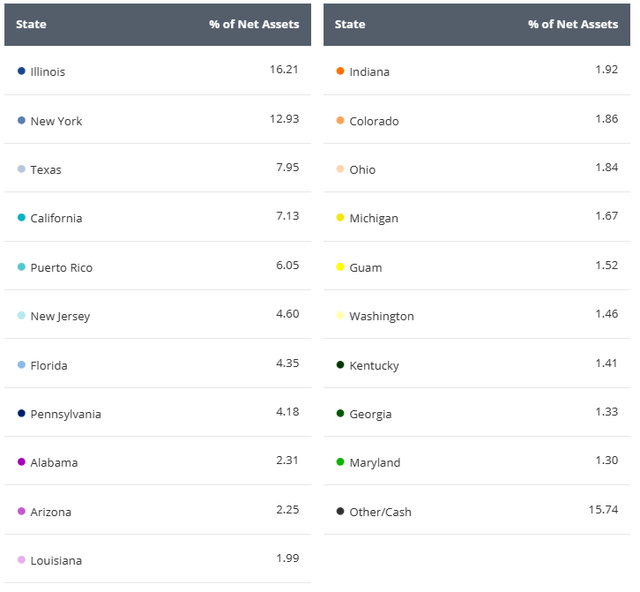Click the Other/Cash value 15.74
The width and height of the screenshot is (640, 592).
[x=603, y=509]
